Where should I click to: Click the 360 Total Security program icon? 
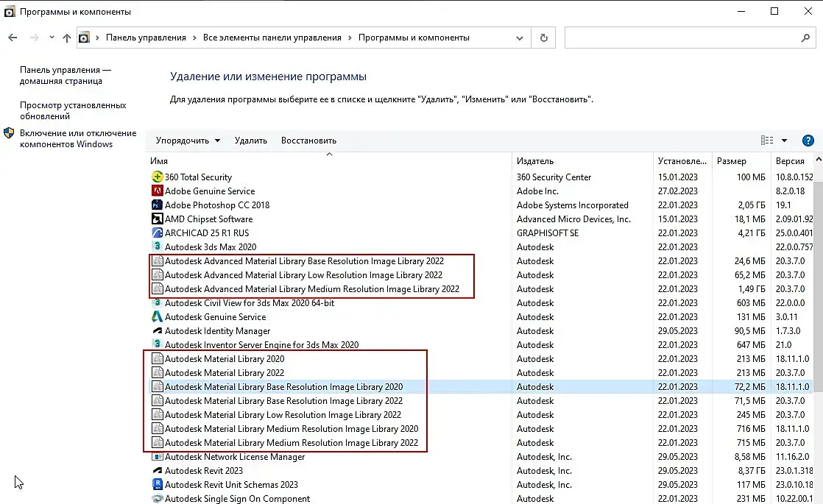pyautogui.click(x=157, y=177)
